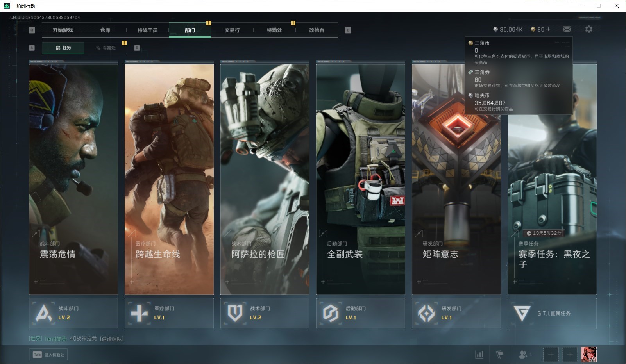Click the 三角券 ticket icon in tooltip
626x364 pixels.
tap(470, 72)
